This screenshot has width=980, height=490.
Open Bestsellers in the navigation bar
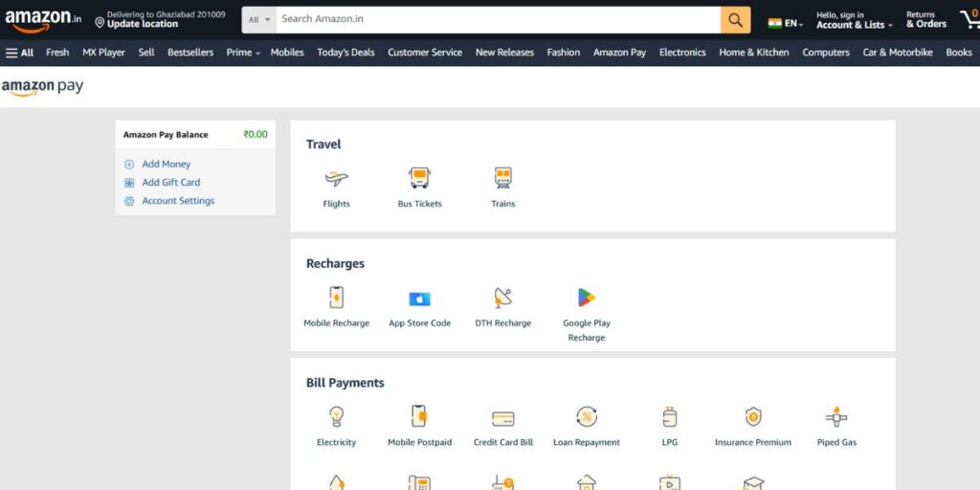190,53
